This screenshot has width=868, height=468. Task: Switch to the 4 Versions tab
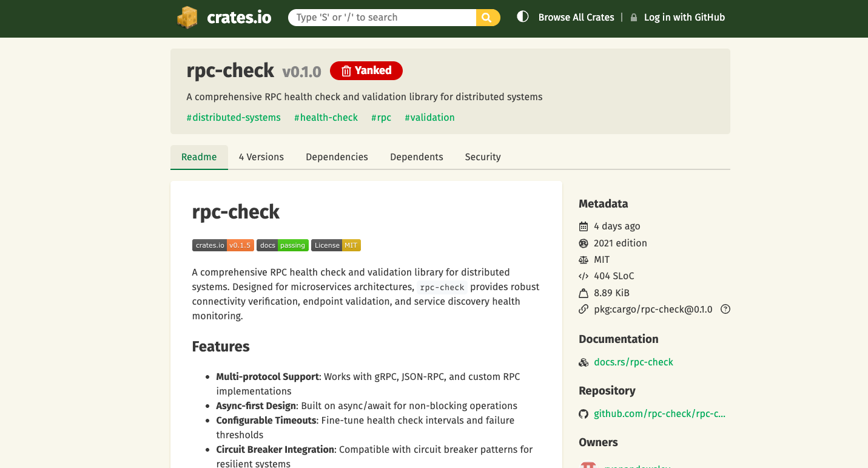(x=261, y=157)
